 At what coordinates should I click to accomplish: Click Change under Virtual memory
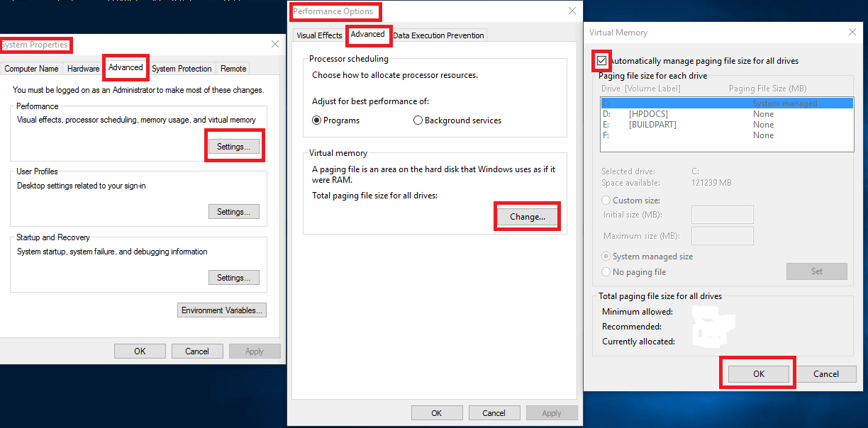[528, 217]
